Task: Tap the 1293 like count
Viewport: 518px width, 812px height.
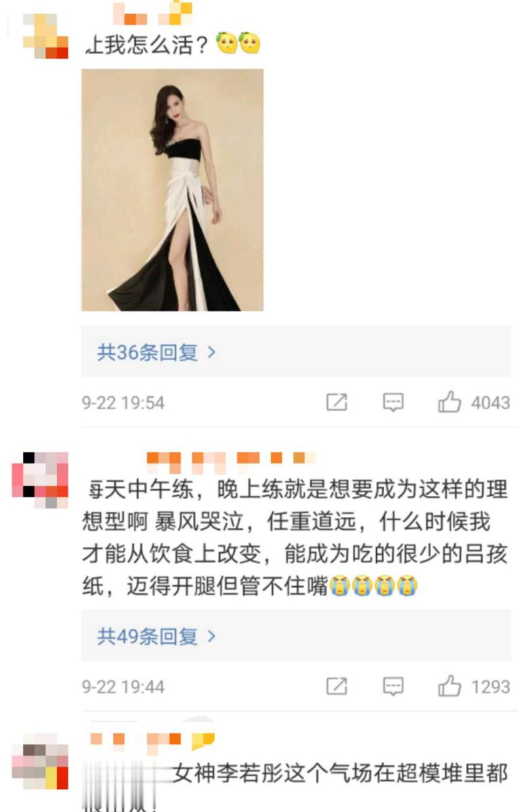Action: tap(491, 687)
